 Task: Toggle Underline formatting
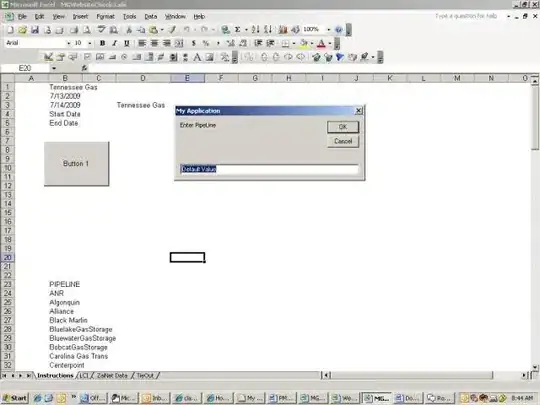pos(127,43)
